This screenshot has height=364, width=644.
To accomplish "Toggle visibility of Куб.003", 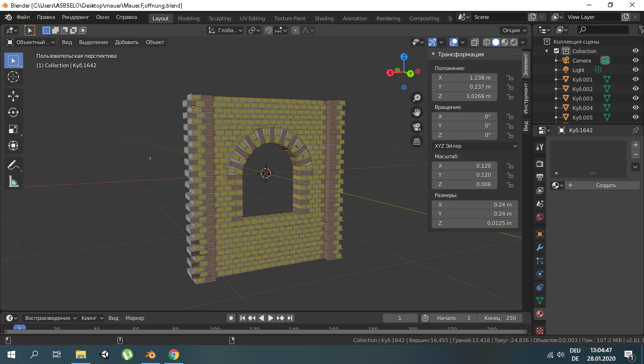I will pyautogui.click(x=636, y=99).
